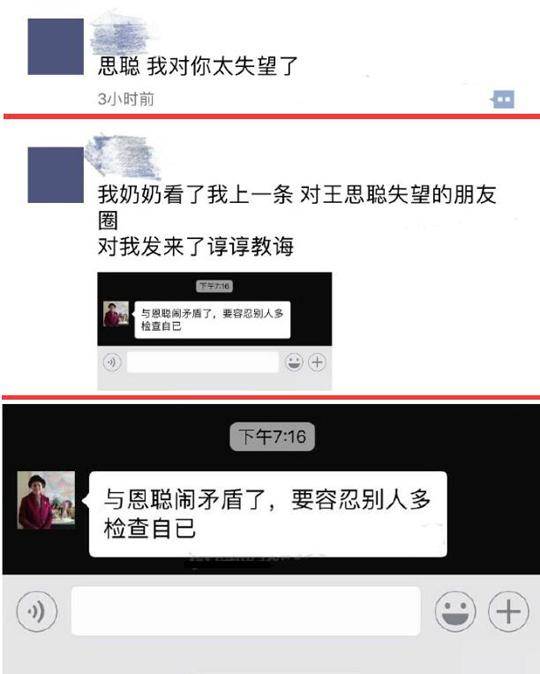Tap the blurred username of second post
540x674 pixels.
(123, 157)
